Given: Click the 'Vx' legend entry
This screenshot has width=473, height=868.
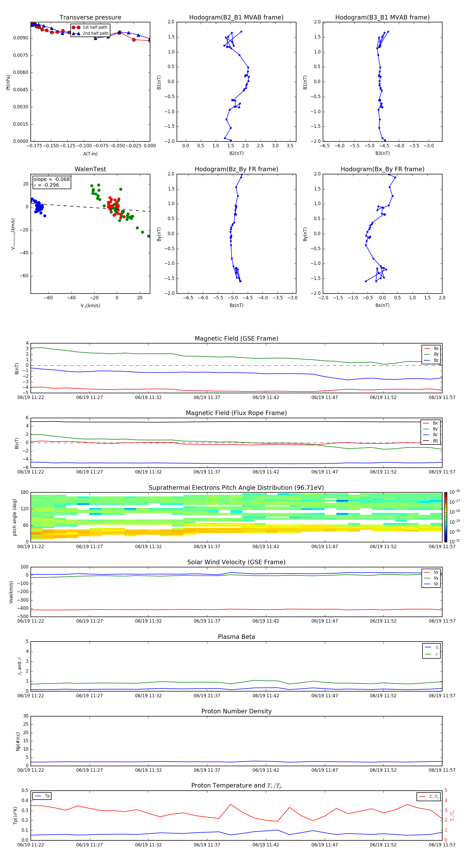Looking at the screenshot, I should [x=431, y=572].
